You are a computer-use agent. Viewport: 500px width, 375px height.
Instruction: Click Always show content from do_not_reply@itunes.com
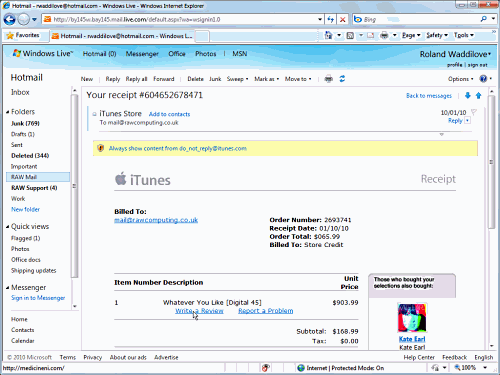coord(178,148)
